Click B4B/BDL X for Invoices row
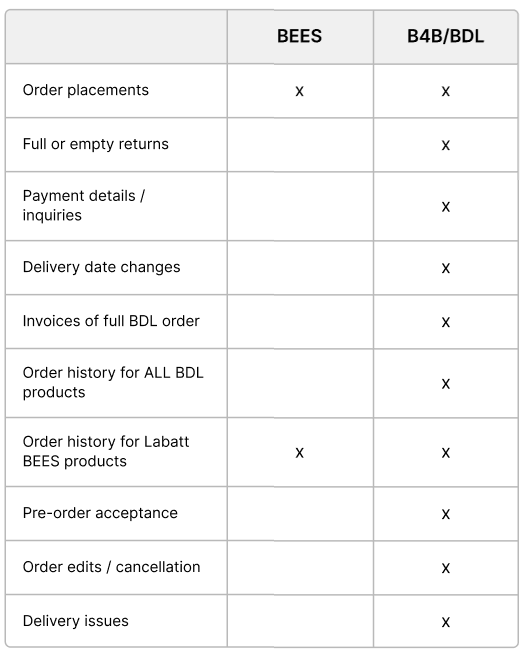This screenshot has height=651, width=525. pos(445,322)
